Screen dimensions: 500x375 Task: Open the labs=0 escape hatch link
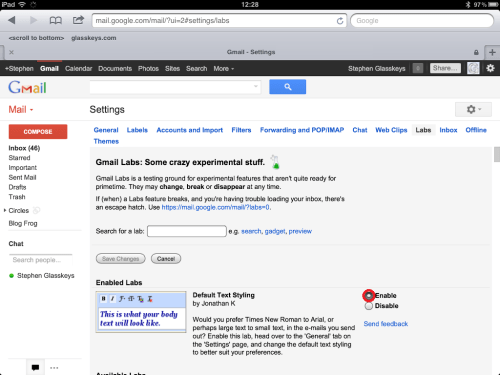(216, 207)
